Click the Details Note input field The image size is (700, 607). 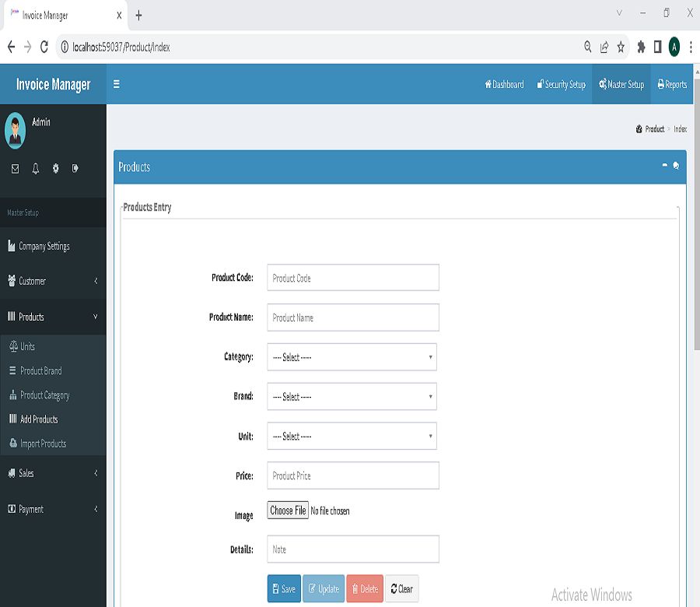click(x=353, y=549)
